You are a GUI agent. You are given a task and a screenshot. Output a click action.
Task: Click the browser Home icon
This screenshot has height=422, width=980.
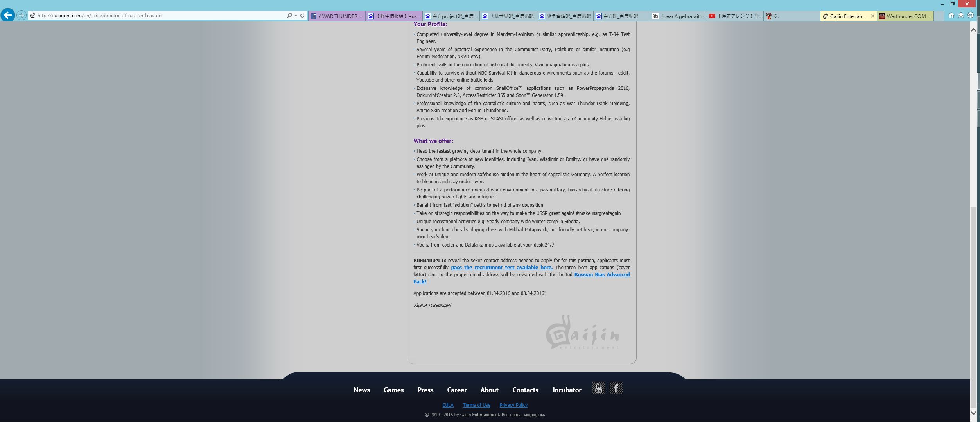951,15
